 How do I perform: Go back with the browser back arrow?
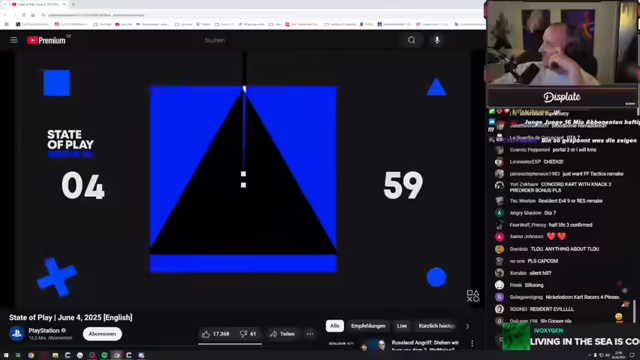point(6,15)
